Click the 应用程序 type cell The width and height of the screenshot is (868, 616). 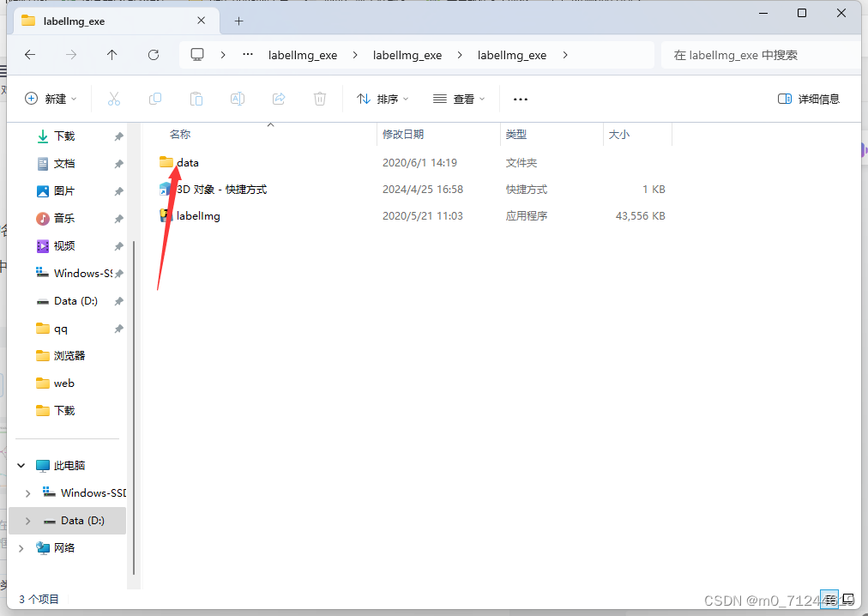coord(527,216)
